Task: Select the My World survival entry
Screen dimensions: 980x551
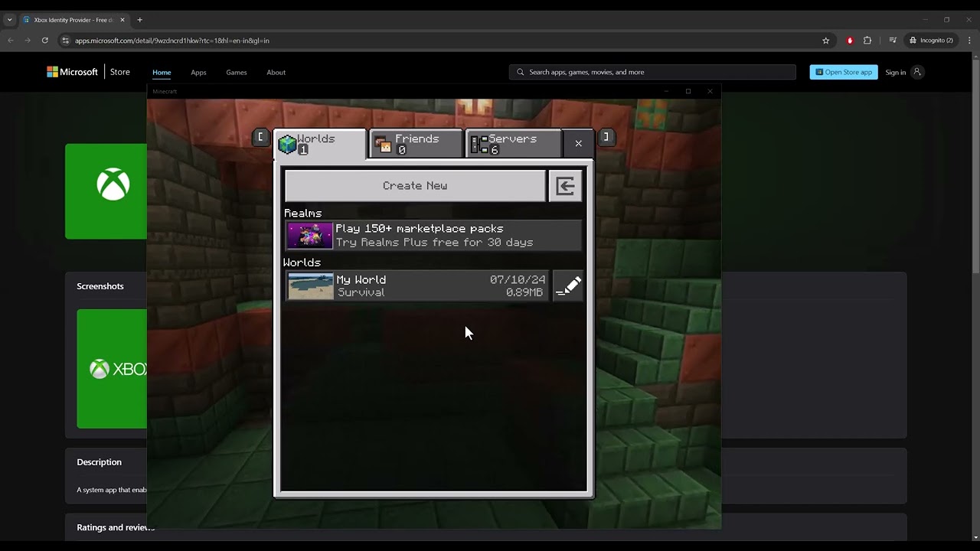Action: coord(417,286)
